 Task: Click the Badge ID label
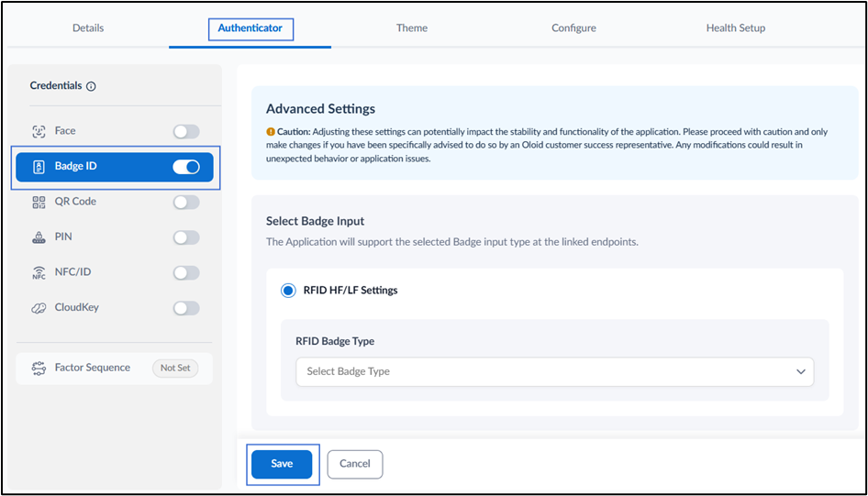(75, 167)
